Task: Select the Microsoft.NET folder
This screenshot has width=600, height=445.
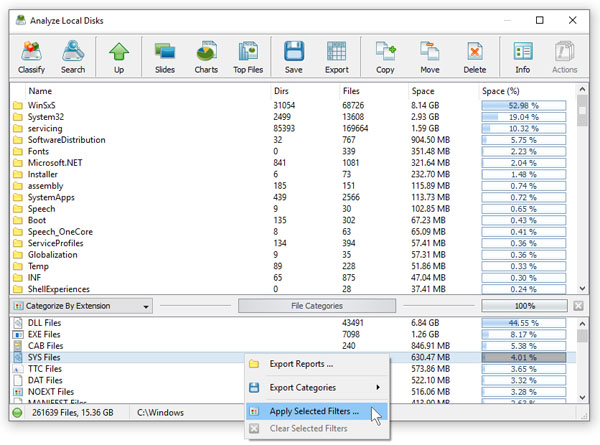Action: tap(293, 163)
